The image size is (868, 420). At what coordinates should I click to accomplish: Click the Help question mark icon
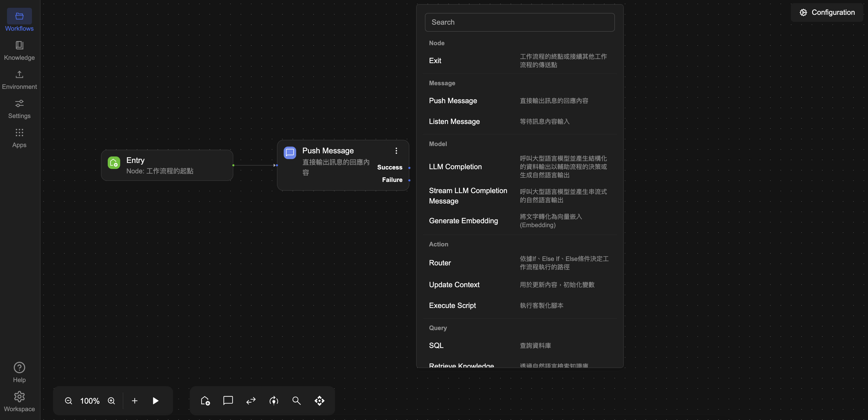coord(19,368)
